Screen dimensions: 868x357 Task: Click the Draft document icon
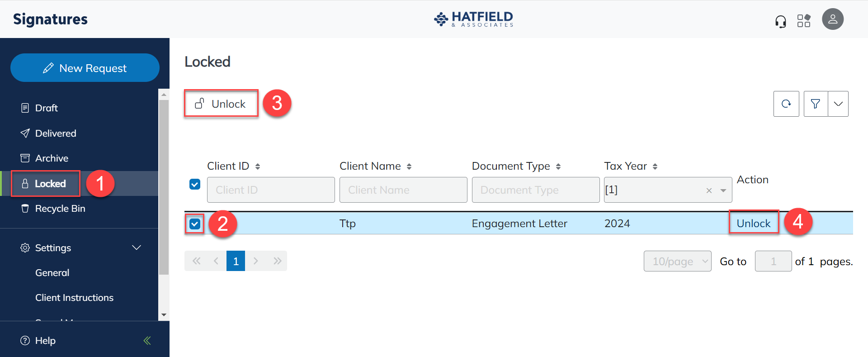[x=25, y=108]
